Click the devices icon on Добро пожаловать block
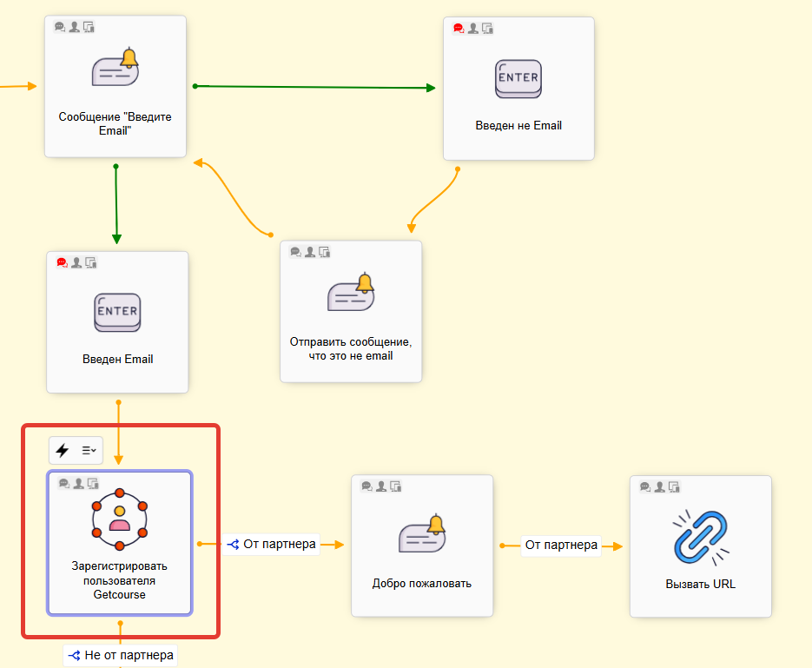The image size is (812, 668). [x=395, y=486]
